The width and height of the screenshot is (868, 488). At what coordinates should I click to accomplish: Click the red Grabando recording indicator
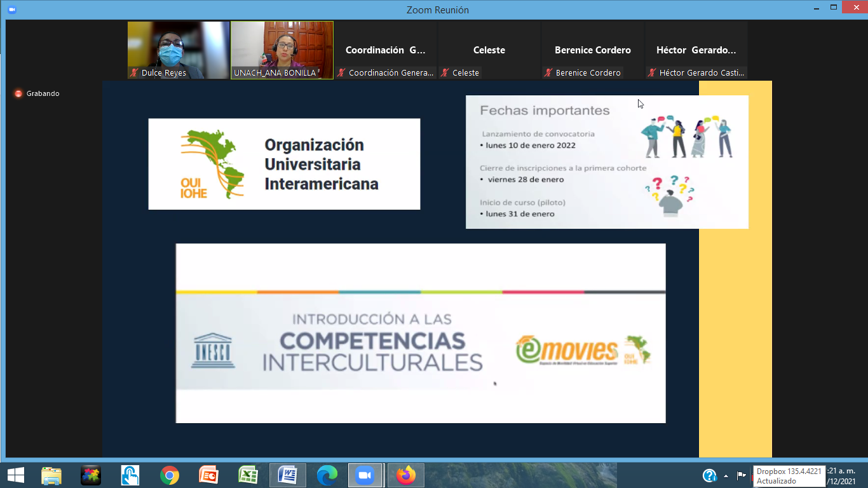pos(18,93)
